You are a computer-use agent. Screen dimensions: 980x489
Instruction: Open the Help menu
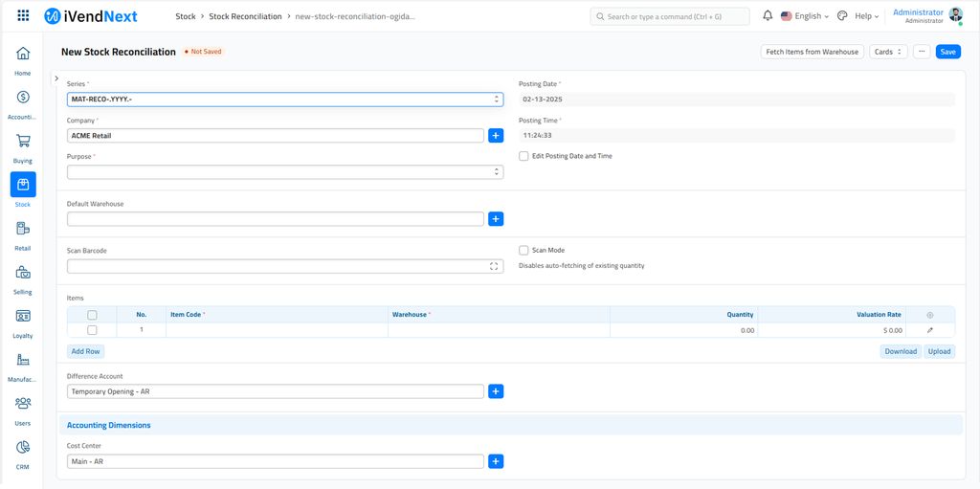pos(865,16)
